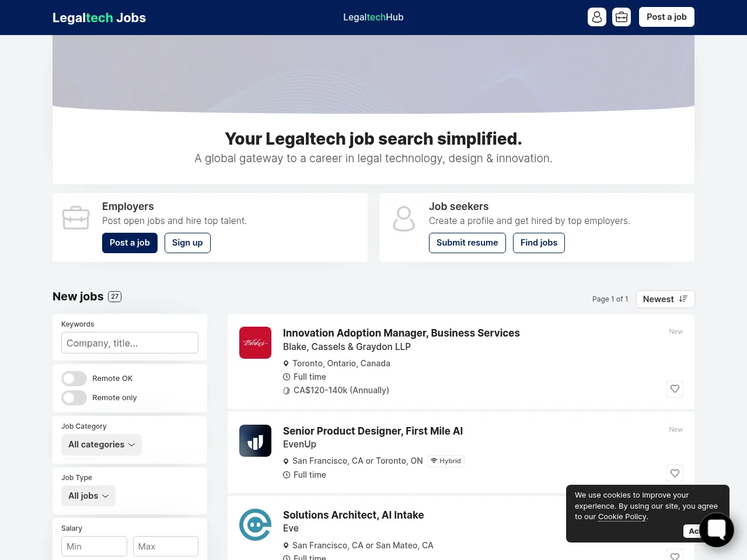
Task: Open the EvenUp company logo
Action: (x=255, y=440)
